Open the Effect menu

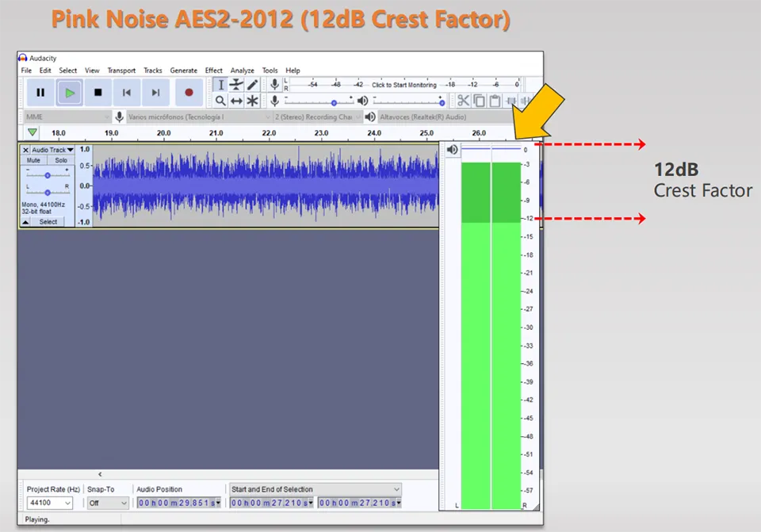pyautogui.click(x=213, y=71)
